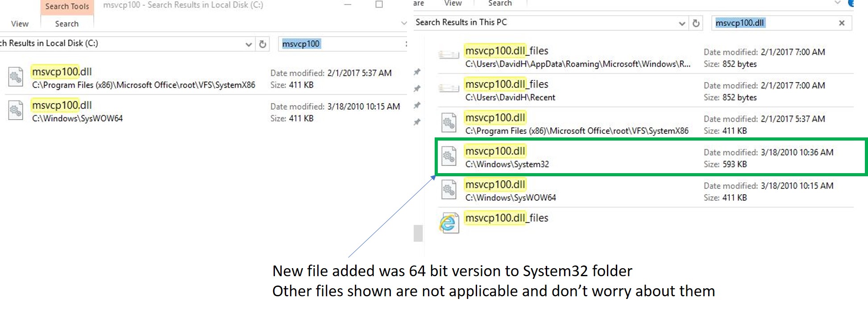Minimize the left search results window
Image resolution: width=868 pixels, height=311 pixels.
[348, 4]
